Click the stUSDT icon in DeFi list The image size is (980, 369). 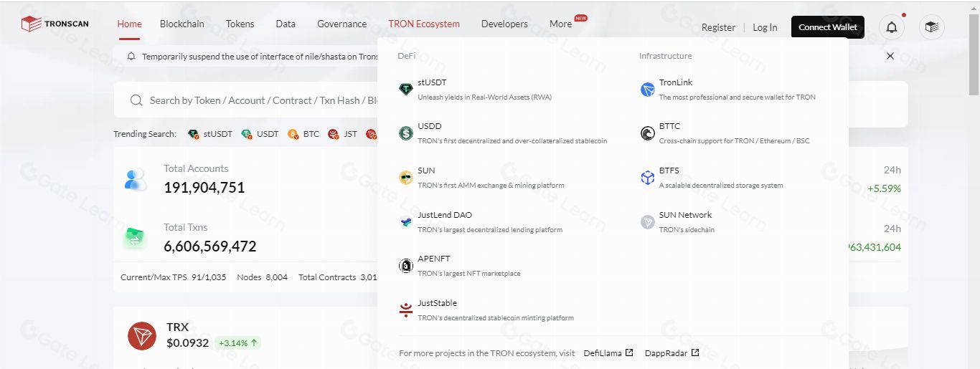[406, 89]
